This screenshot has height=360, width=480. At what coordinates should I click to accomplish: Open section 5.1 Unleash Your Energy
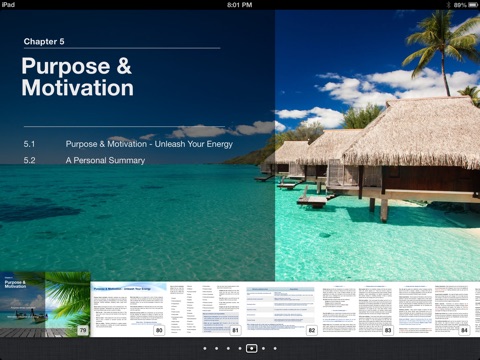(x=128, y=144)
